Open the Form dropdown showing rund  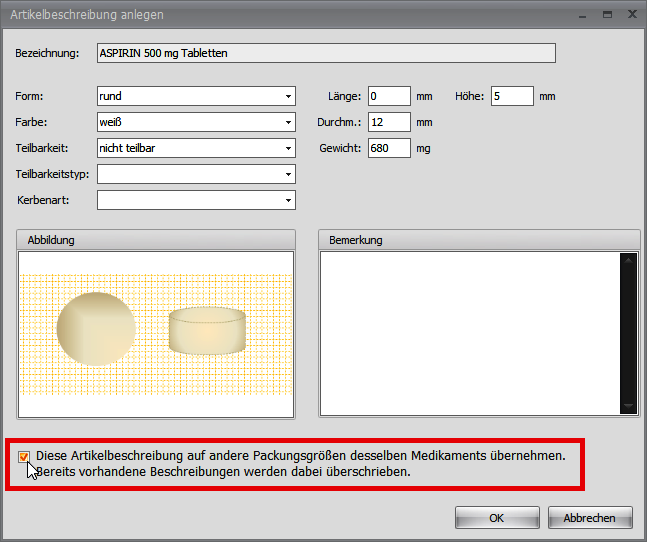196,96
